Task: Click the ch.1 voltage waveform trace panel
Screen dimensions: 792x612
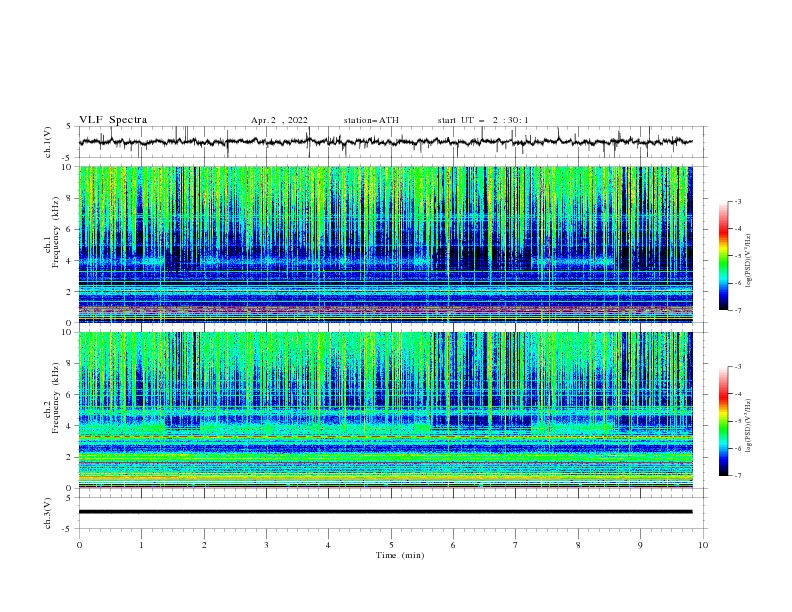Action: point(392,142)
